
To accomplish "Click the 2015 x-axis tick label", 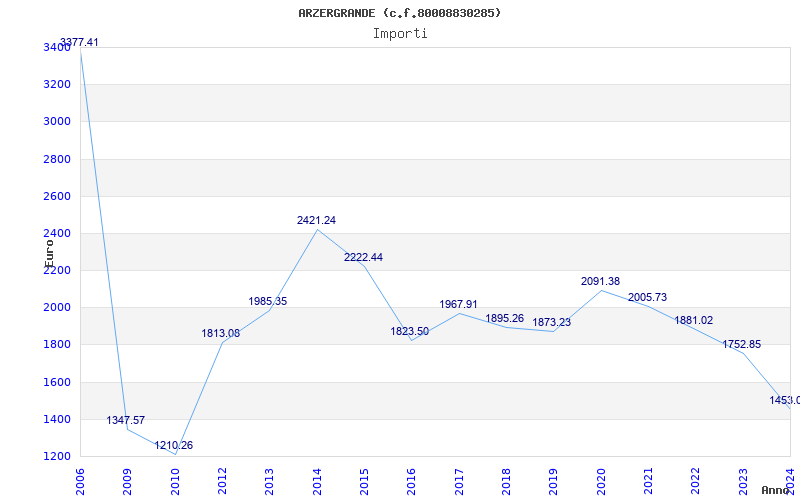I will [364, 481].
